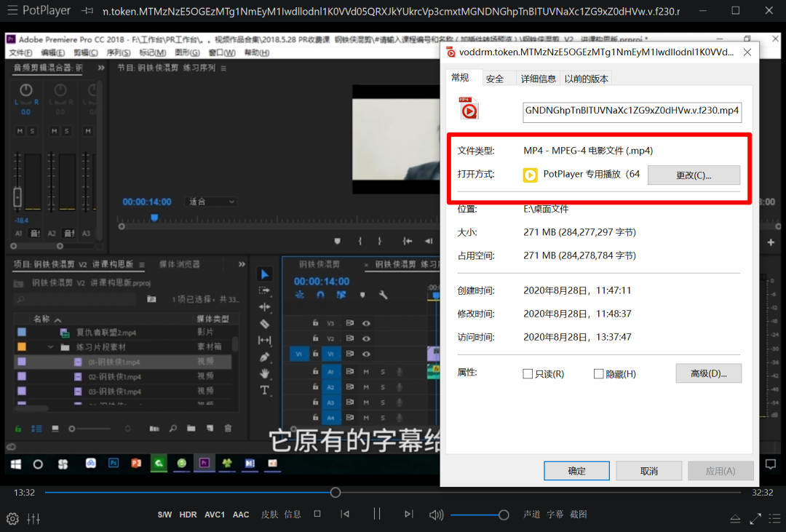Seek on the PotPlayer progress bar
This screenshot has height=532, width=786.
coord(392,493)
